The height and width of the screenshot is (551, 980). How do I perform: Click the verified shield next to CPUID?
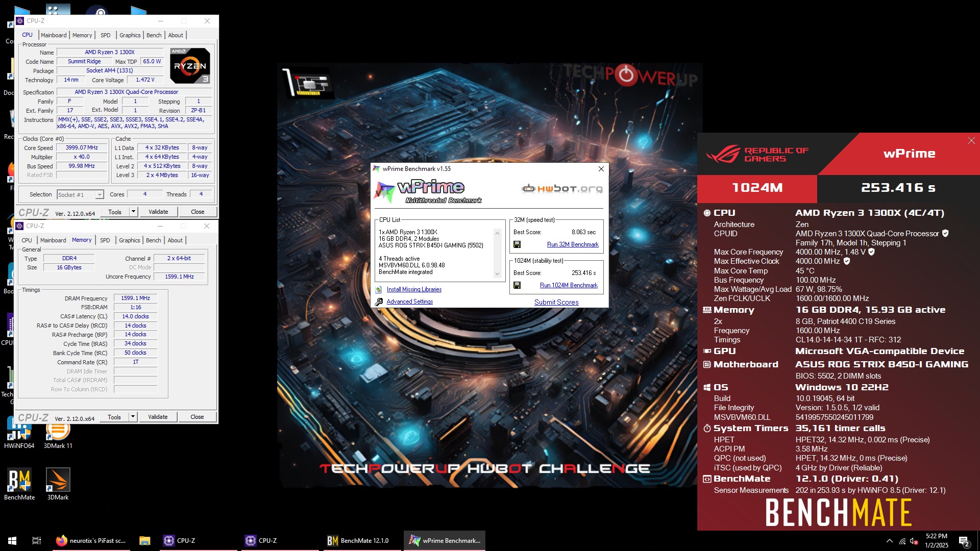pyautogui.click(x=945, y=233)
